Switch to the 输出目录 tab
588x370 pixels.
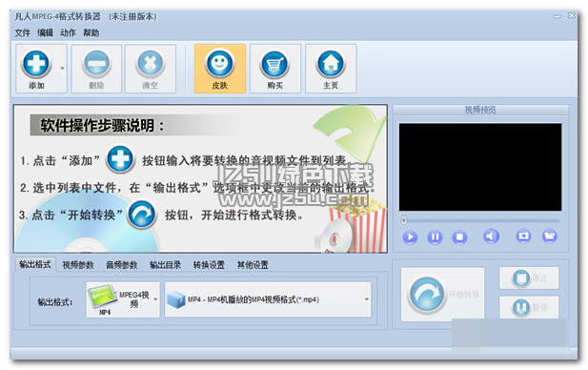pyautogui.click(x=166, y=265)
